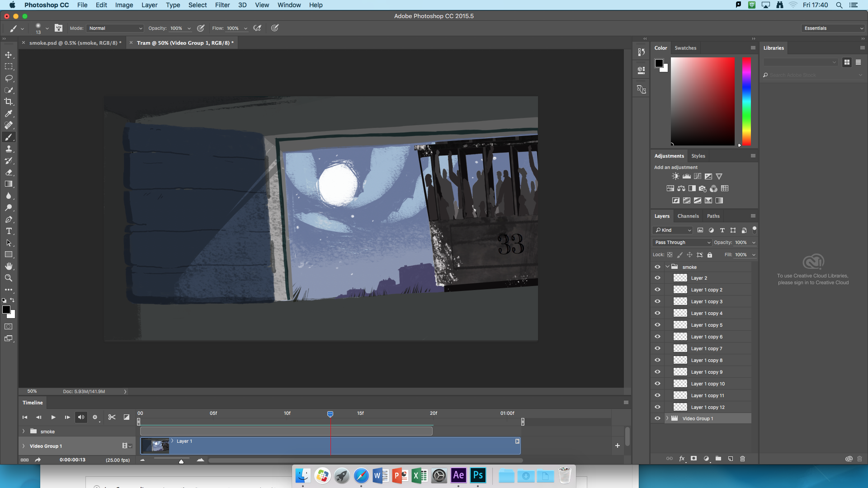
Task: Select the Clone Stamp tool
Action: pyautogui.click(x=9, y=149)
